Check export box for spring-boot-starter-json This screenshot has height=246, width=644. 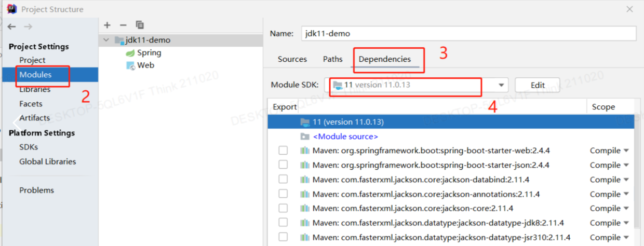(283, 165)
